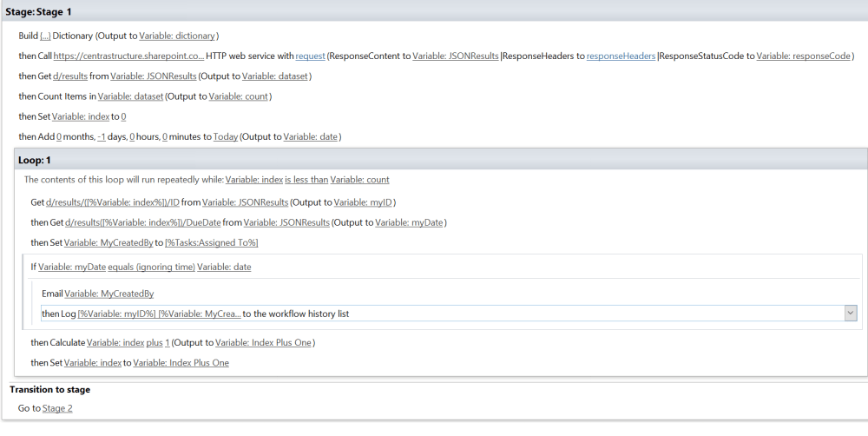Edit the -1 days value
868x436 pixels.
(102, 136)
